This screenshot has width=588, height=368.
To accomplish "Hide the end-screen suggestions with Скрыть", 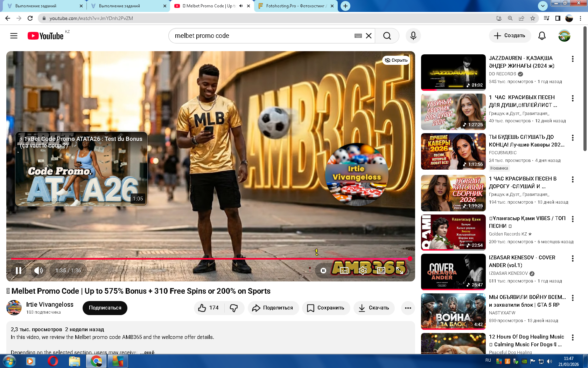I will (396, 60).
